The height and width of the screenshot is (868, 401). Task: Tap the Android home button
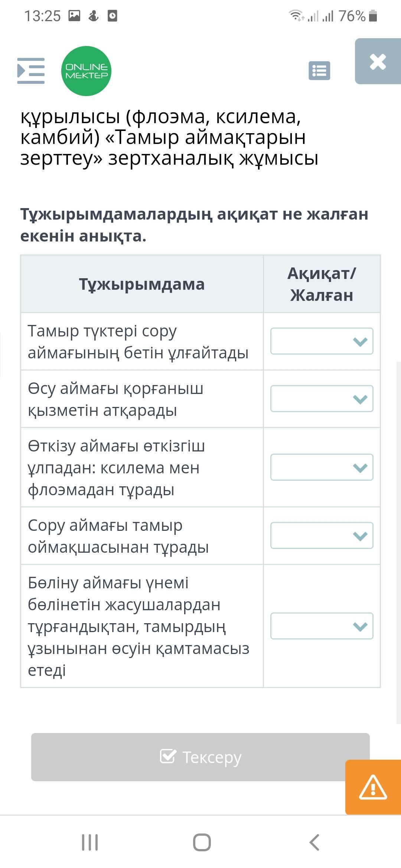point(202,842)
